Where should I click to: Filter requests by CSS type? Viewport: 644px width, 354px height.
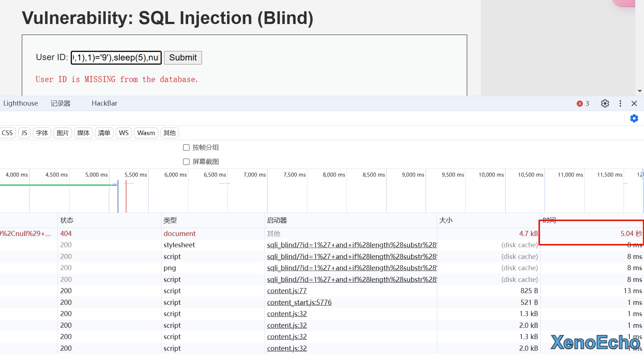click(7, 133)
